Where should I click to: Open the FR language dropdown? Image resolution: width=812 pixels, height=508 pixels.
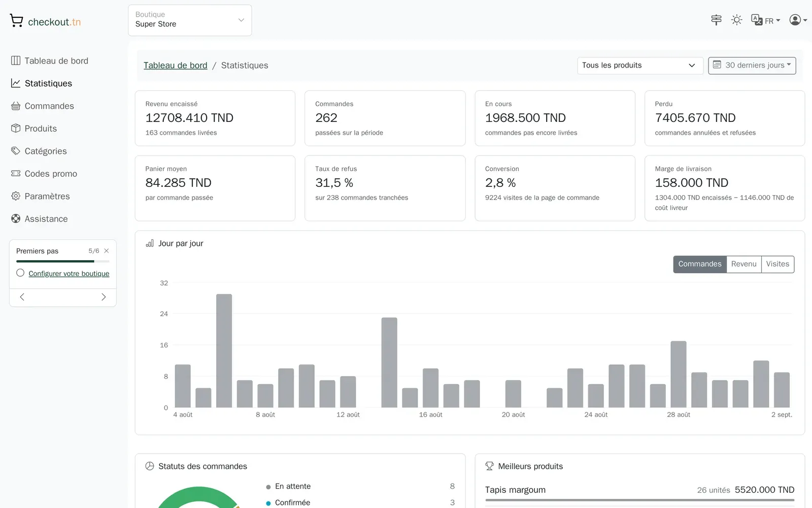766,20
